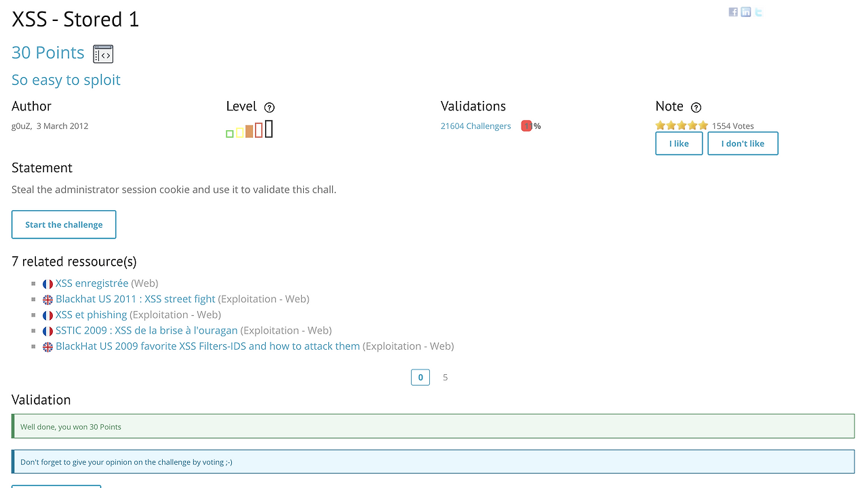Click the I don't like button

pyautogui.click(x=743, y=143)
